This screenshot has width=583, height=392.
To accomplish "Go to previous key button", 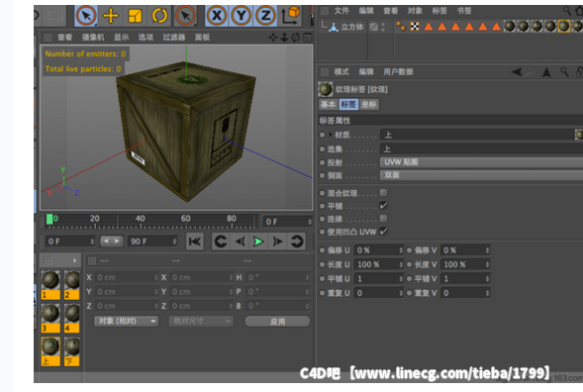I will pyautogui.click(x=221, y=242).
